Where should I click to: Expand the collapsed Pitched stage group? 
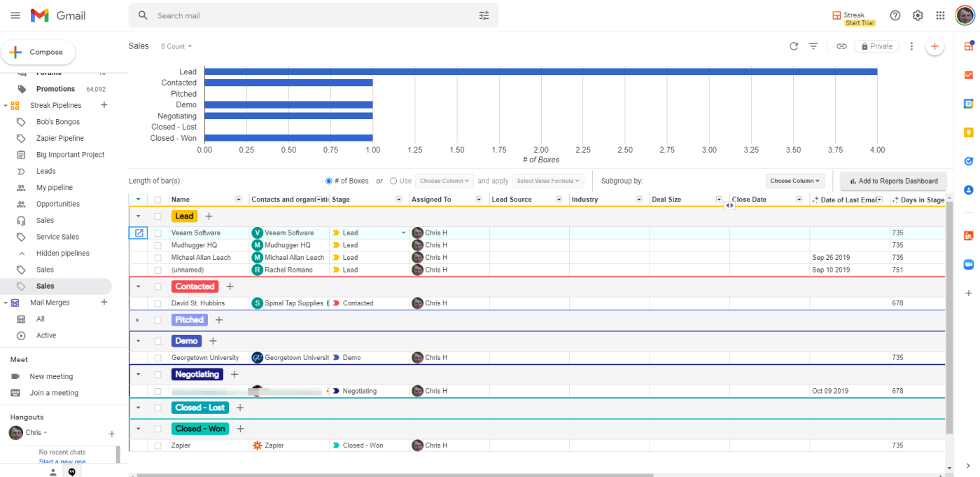[x=138, y=320]
